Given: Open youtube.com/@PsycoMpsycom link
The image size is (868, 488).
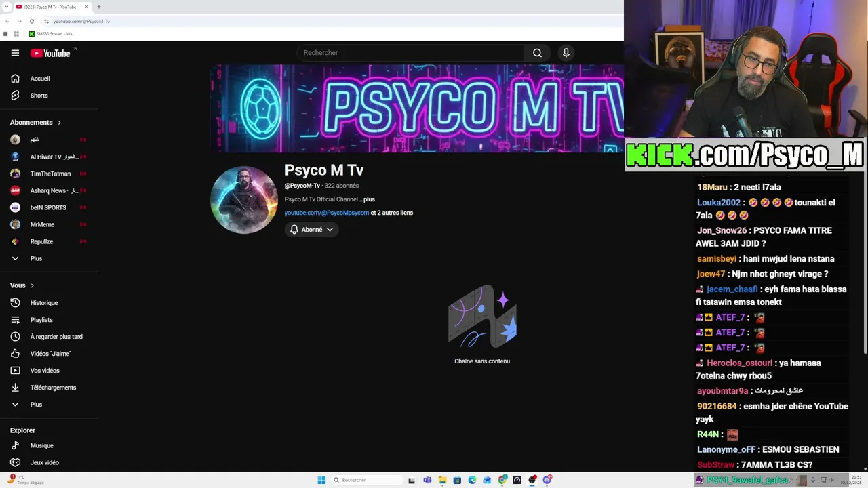Looking at the screenshot, I should pyautogui.click(x=327, y=213).
